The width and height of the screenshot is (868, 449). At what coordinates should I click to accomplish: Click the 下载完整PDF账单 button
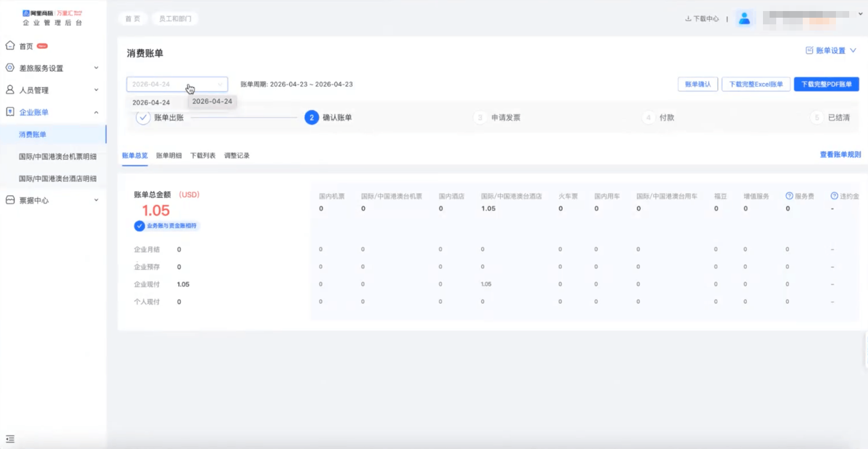point(826,84)
